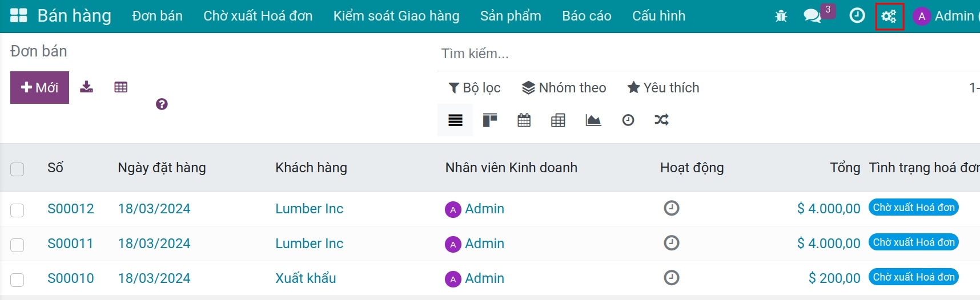This screenshot has height=300, width=980.
Task: Click the $ 4.000,00 total for S00011
Action: pyautogui.click(x=829, y=244)
